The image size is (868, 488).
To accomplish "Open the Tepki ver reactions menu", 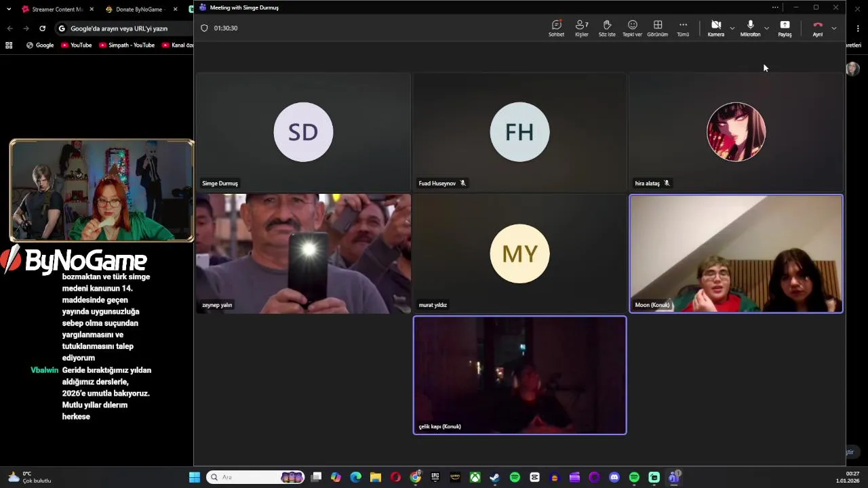I will tap(632, 28).
